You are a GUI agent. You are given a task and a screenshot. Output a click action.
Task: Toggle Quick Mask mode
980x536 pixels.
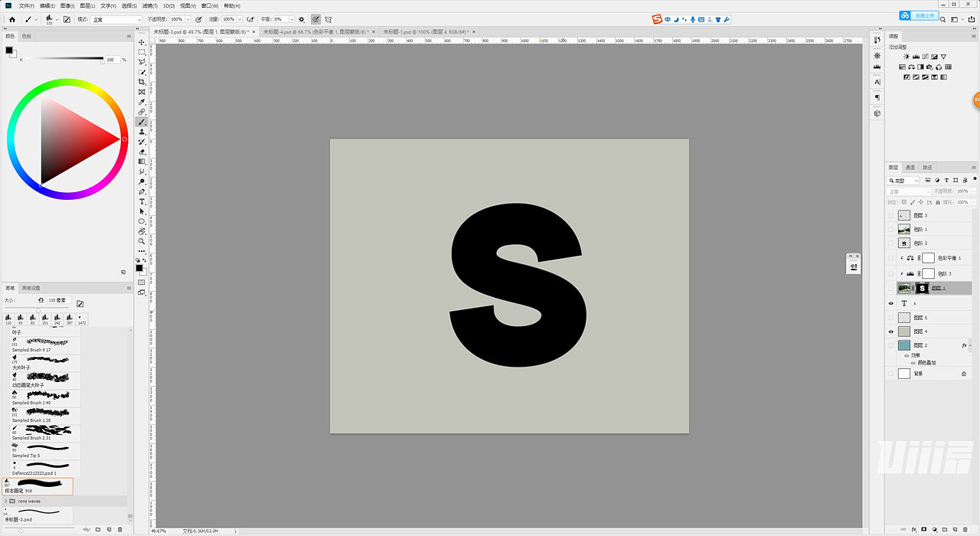142,282
